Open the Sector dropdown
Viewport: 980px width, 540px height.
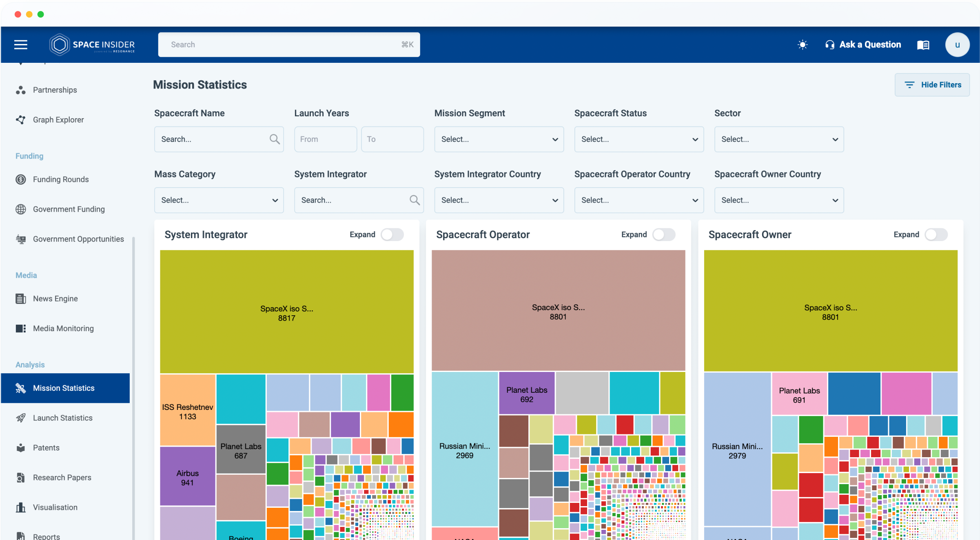pyautogui.click(x=779, y=139)
